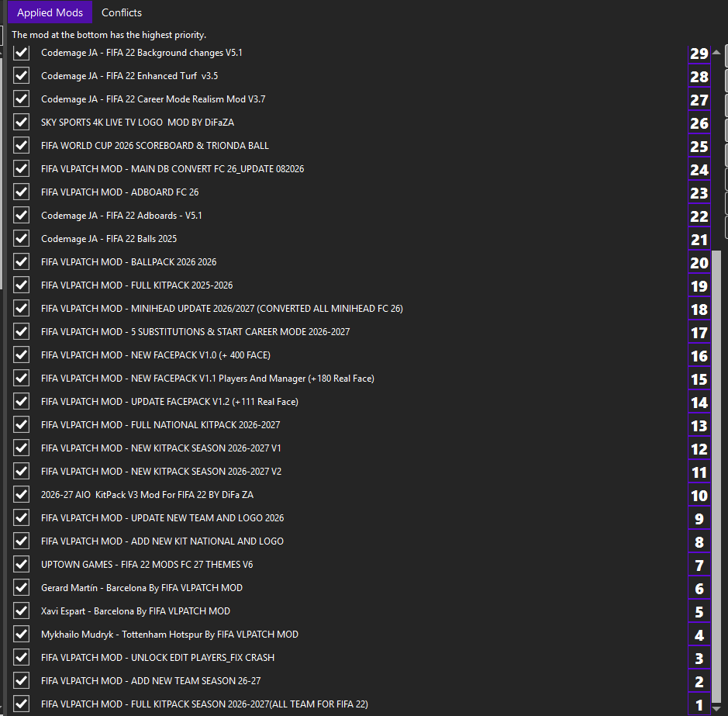728x716 pixels.
Task: Toggle 2026-27 AIO KitPack V3 checkbox
Action: 22,494
